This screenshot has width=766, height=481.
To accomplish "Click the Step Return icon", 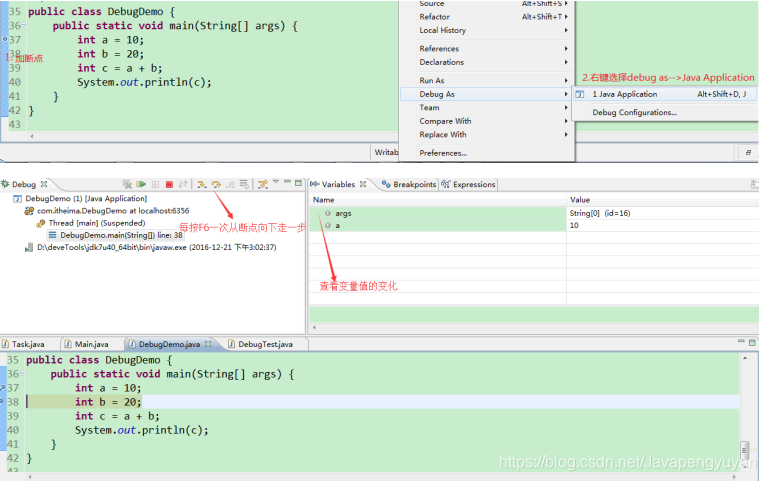I will tap(230, 184).
